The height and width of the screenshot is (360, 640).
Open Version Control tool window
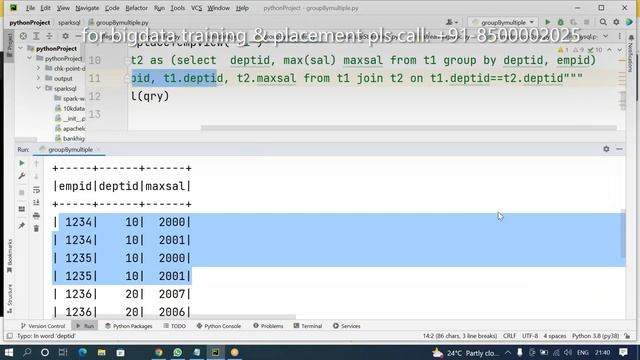(x=43, y=326)
